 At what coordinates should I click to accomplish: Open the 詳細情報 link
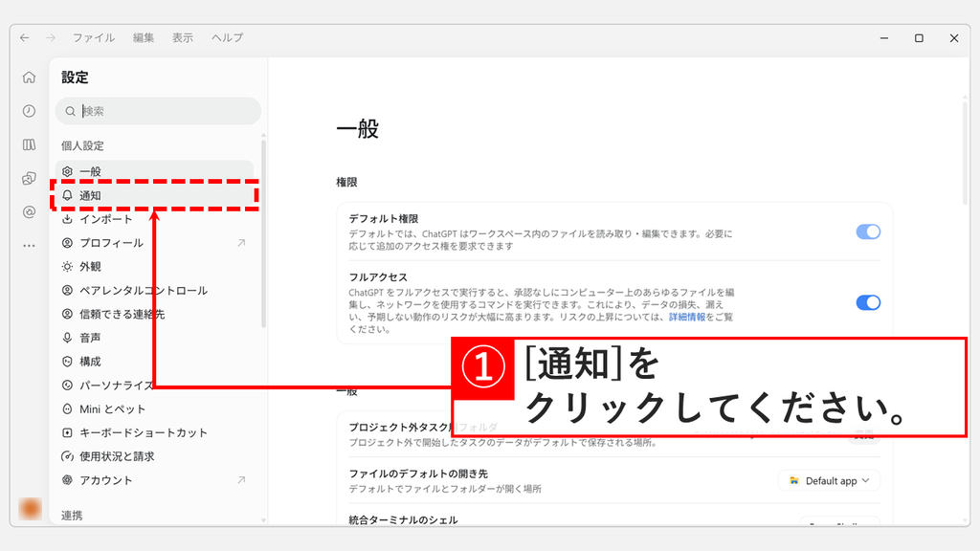coord(687,318)
